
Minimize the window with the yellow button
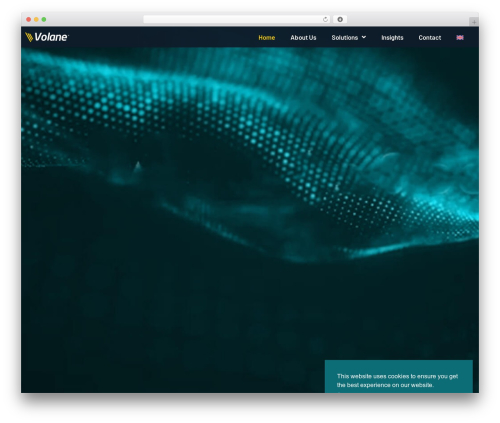tap(36, 20)
